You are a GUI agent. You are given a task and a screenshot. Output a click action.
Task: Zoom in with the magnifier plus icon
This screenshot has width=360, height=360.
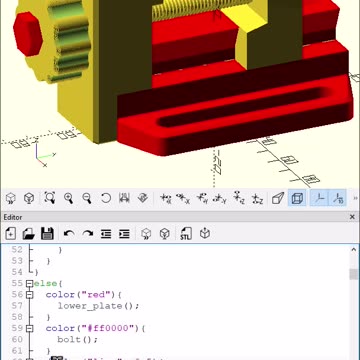(x=69, y=198)
